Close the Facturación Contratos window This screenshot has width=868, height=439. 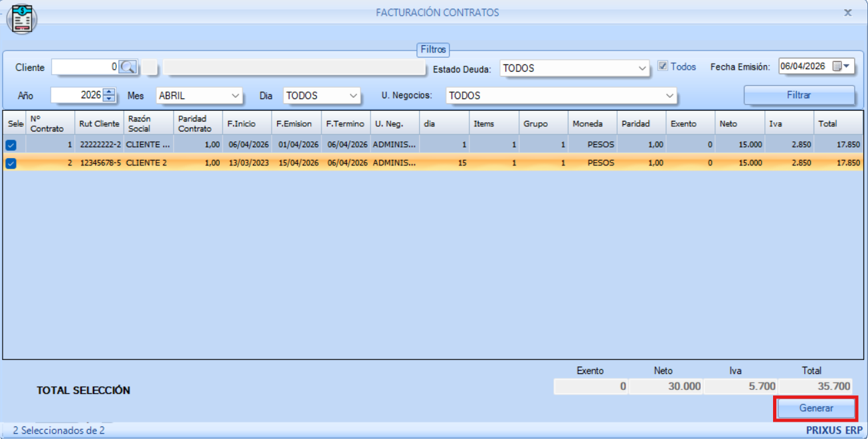click(848, 13)
